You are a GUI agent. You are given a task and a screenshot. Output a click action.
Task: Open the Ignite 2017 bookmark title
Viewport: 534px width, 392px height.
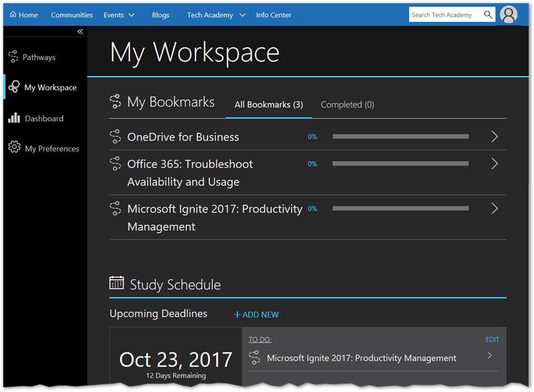215,217
